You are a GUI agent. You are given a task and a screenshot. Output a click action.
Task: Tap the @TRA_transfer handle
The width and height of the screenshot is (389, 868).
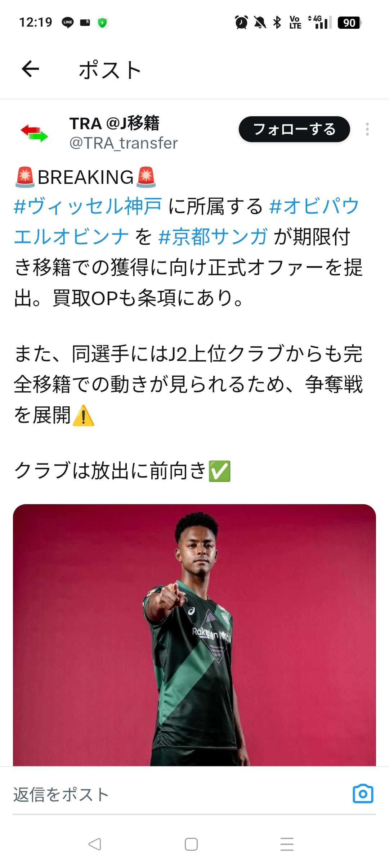[x=124, y=143]
